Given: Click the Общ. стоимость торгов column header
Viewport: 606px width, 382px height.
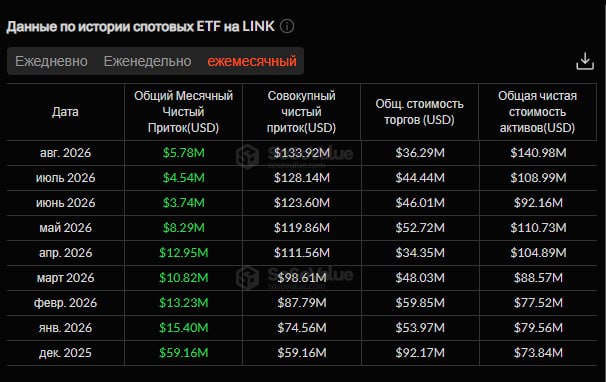Looking at the screenshot, I should pos(419,112).
